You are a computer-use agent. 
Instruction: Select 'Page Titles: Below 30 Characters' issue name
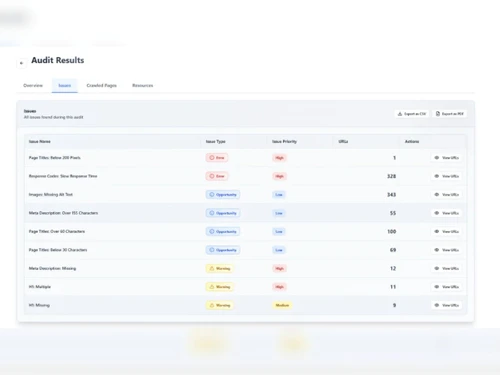point(58,250)
